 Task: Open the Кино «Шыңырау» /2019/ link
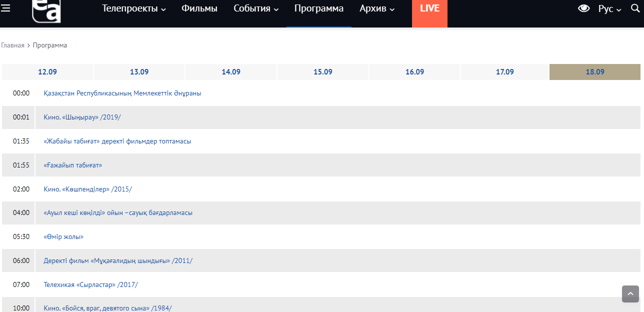pos(82,117)
